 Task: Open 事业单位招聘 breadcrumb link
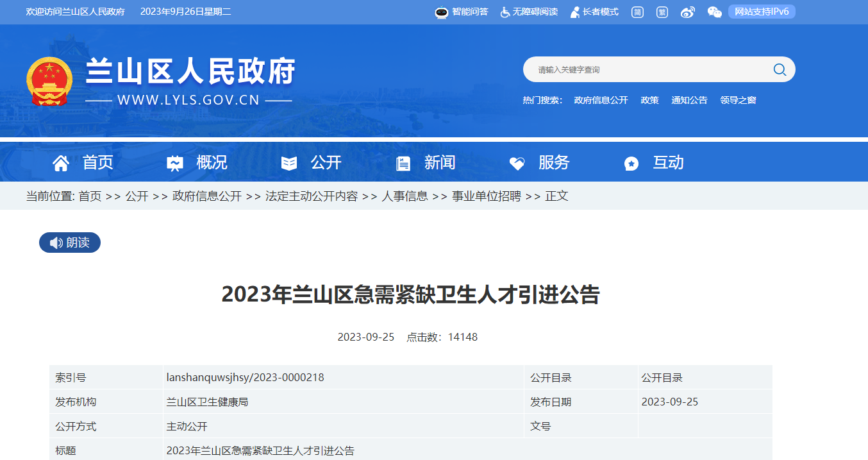point(486,196)
